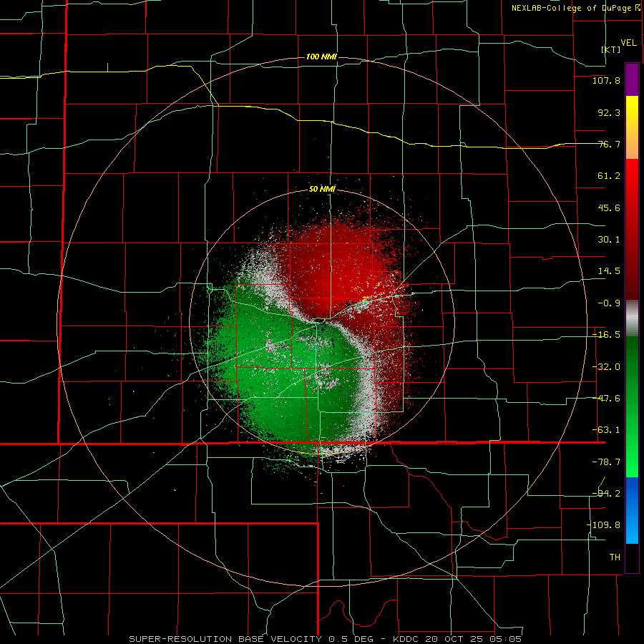This screenshot has height=644, width=644.
Task: Select the 14.5 legend value
Action: pos(609,271)
